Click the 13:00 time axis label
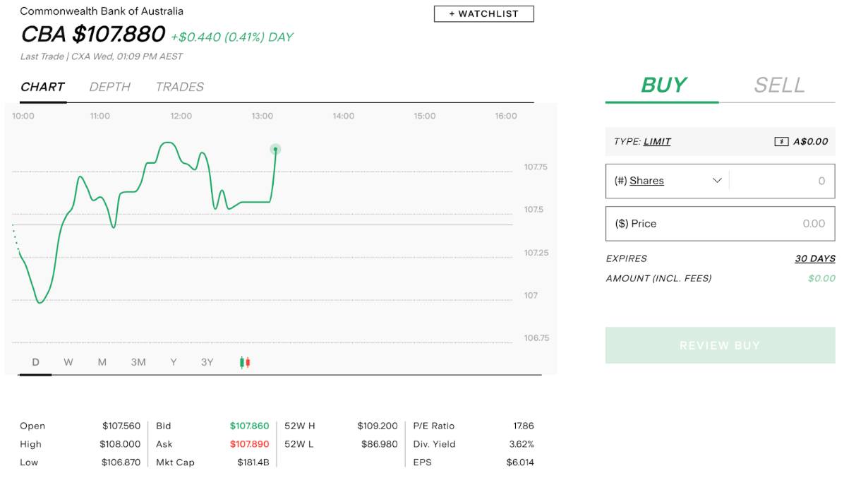This screenshot has height=490, width=868. click(263, 116)
